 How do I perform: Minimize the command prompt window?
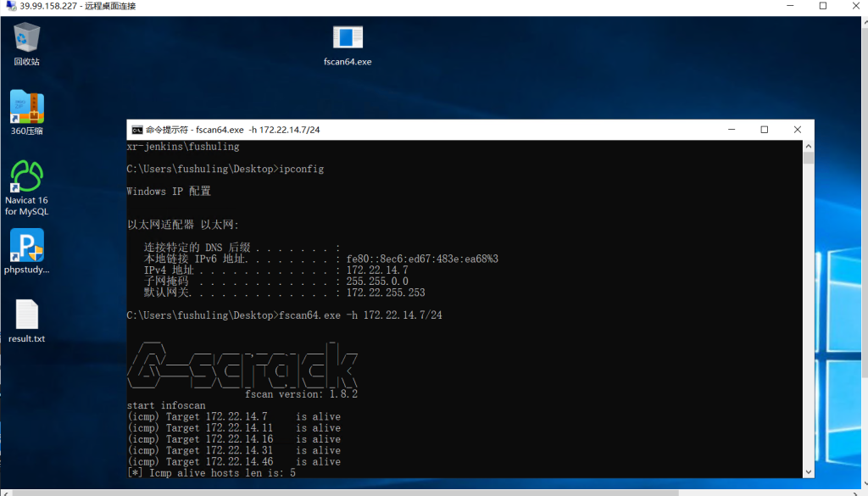[x=732, y=130]
